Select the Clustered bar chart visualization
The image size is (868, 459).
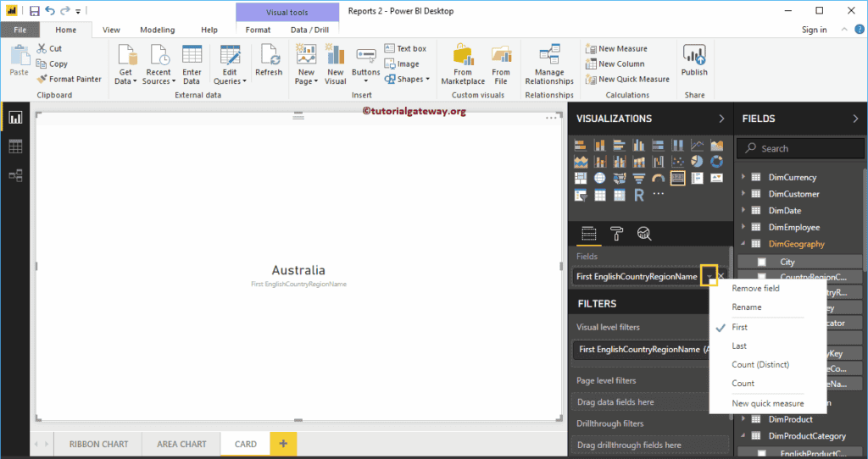pos(619,146)
